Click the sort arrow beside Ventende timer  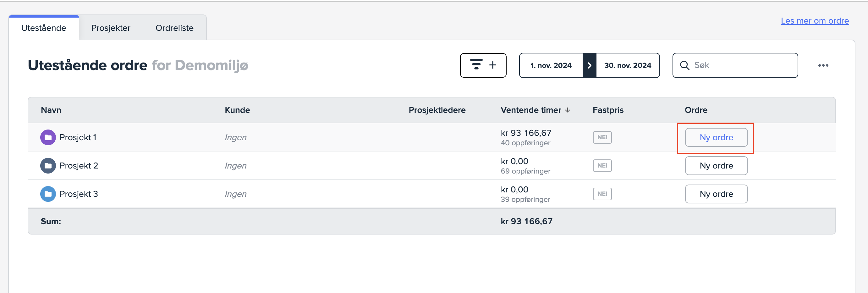tap(568, 110)
